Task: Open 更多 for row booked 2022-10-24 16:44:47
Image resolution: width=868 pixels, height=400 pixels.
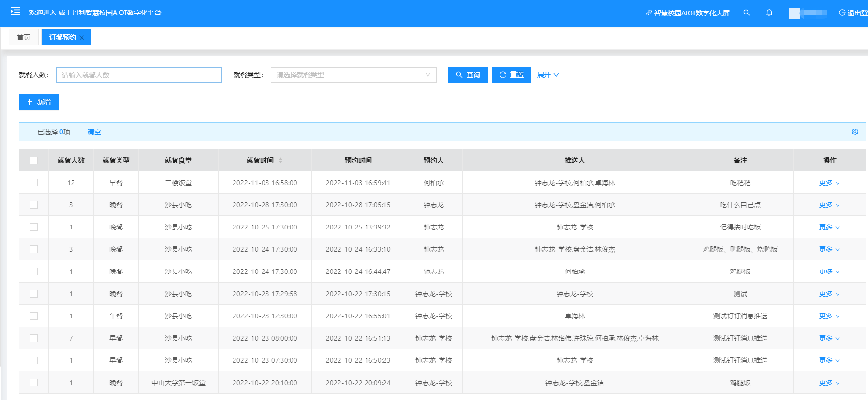Action: (829, 271)
